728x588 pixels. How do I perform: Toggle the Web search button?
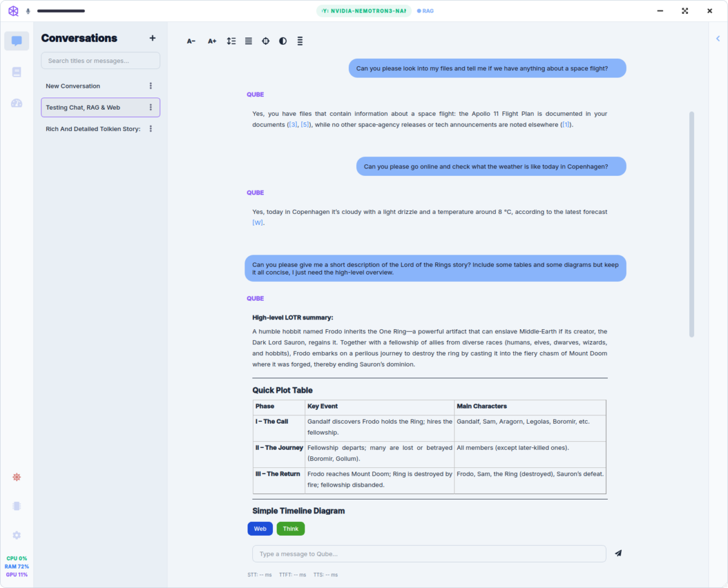pyautogui.click(x=260, y=529)
